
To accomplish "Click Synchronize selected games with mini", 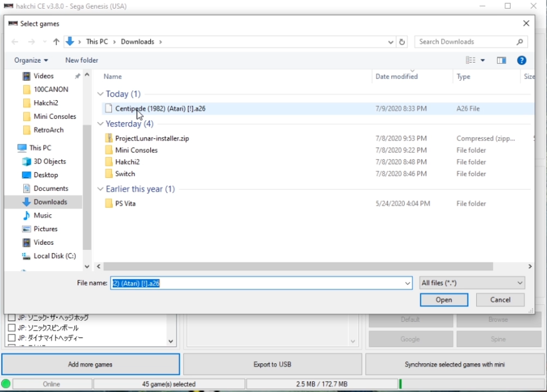I will pyautogui.click(x=454, y=364).
